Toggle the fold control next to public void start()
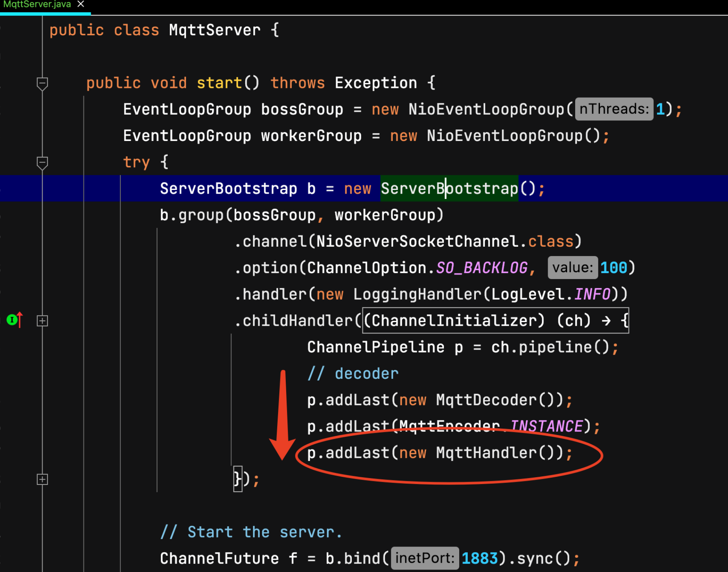This screenshot has height=572, width=728. click(x=43, y=83)
